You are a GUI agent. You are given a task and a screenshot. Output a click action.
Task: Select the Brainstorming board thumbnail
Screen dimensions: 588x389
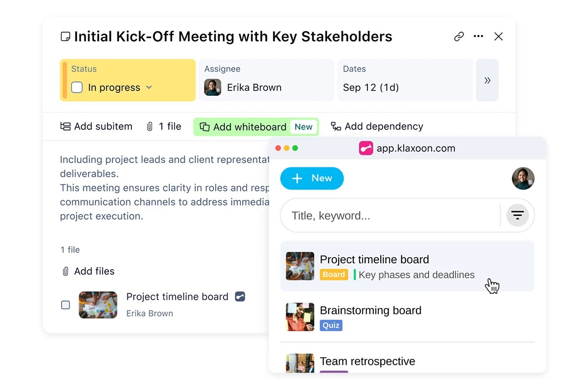(300, 317)
